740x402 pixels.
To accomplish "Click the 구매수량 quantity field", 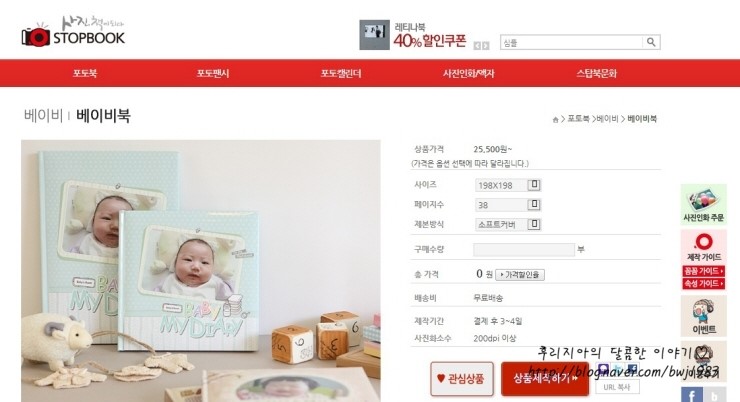I will [x=524, y=250].
